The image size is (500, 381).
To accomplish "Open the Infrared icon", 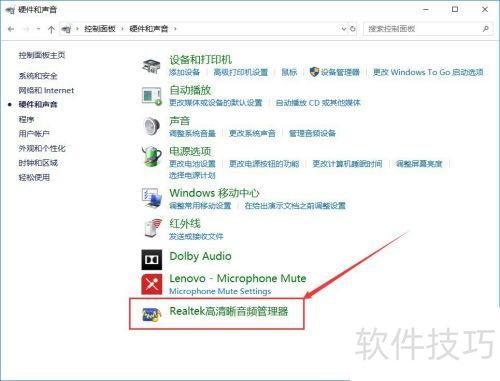I will coord(153,229).
